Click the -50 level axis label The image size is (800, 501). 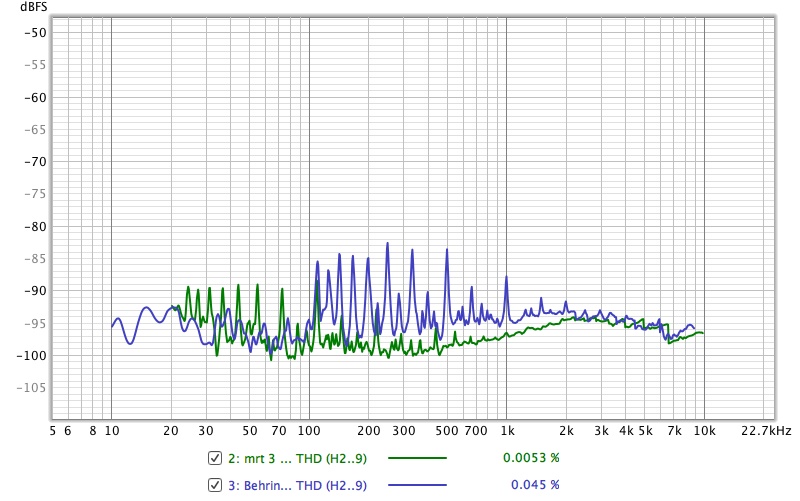[35, 33]
